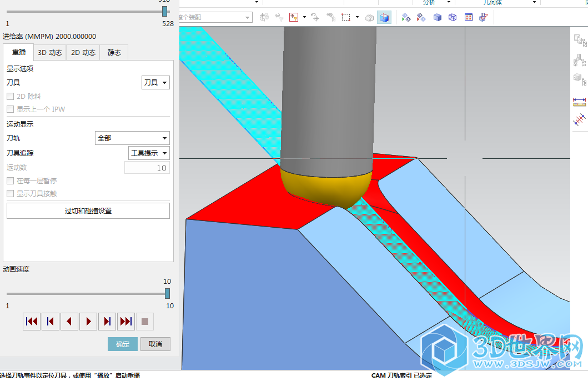Click the greyed eraser-shaped icon

point(369,18)
